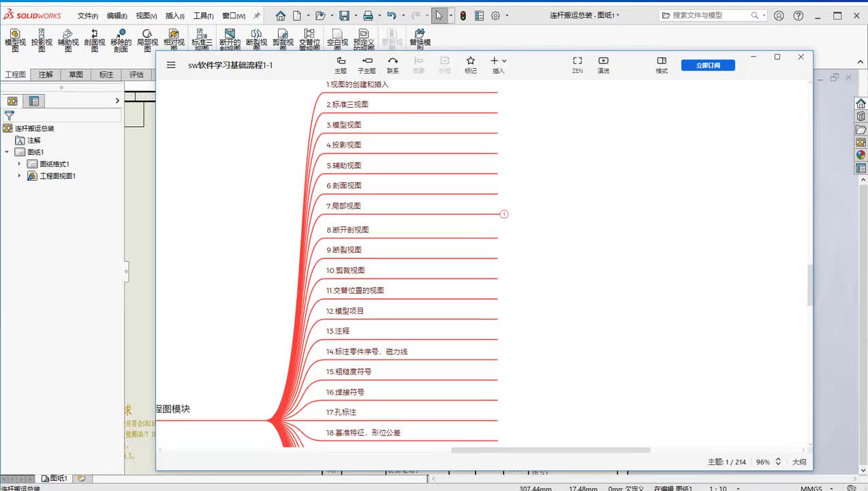Click the Save icon in SolidWorks toolbar
The image size is (868, 491).
click(x=344, y=15)
